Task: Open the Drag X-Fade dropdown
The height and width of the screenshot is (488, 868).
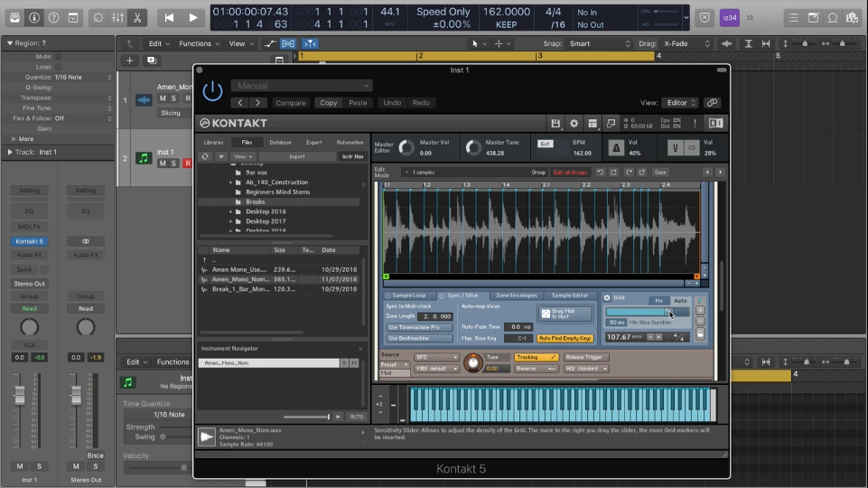Action: point(686,43)
